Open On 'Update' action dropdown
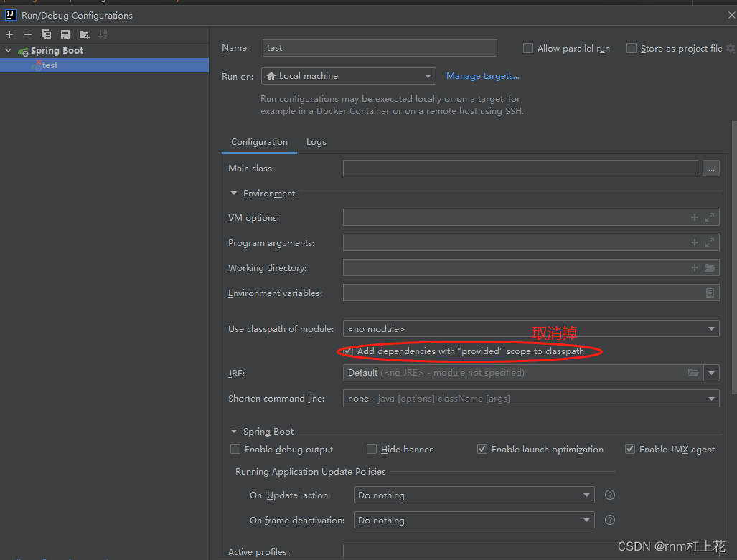This screenshot has height=560, width=737. pos(474,495)
